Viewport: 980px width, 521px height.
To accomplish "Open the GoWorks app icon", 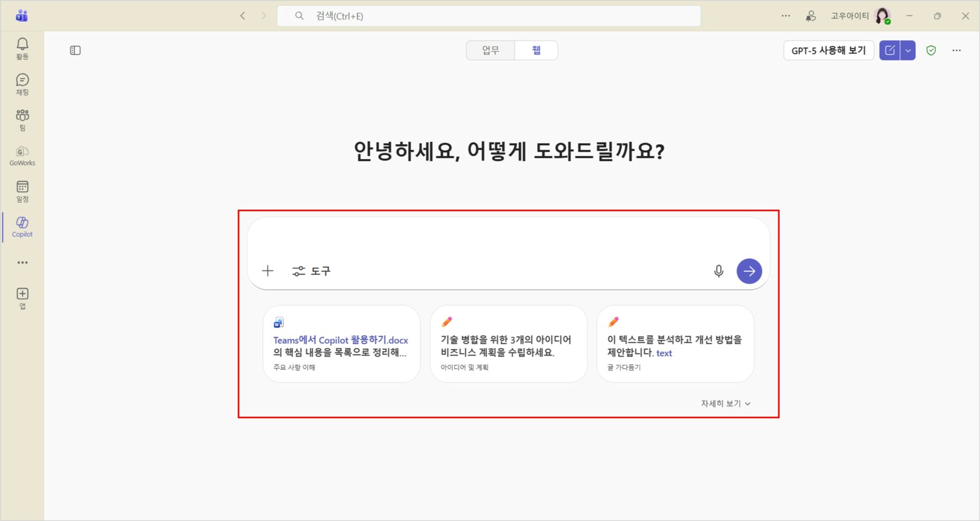I will (22, 156).
